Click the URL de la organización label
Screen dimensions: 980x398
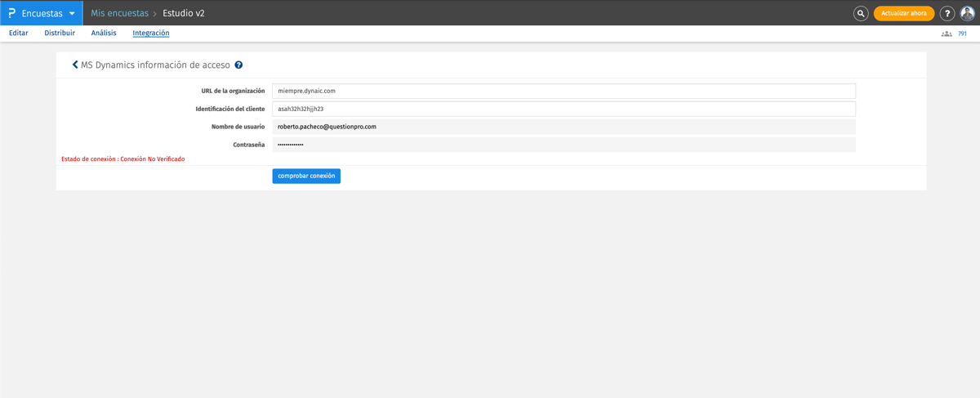coord(233,91)
